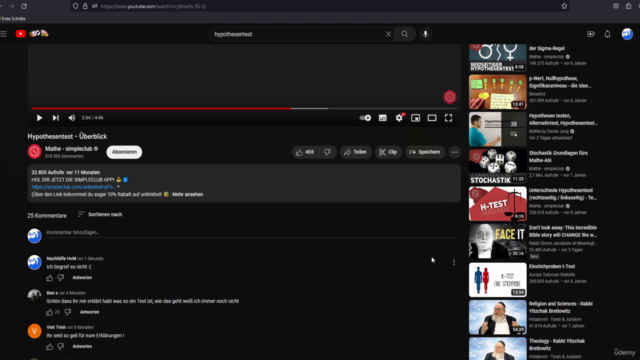Open Hypothesen testen playlist by Daniel Jung
The width and height of the screenshot is (640, 360).
[498, 129]
